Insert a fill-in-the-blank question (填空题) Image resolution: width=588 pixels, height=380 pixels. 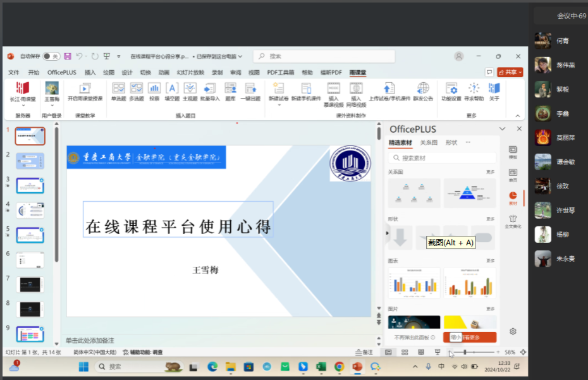[x=172, y=91]
